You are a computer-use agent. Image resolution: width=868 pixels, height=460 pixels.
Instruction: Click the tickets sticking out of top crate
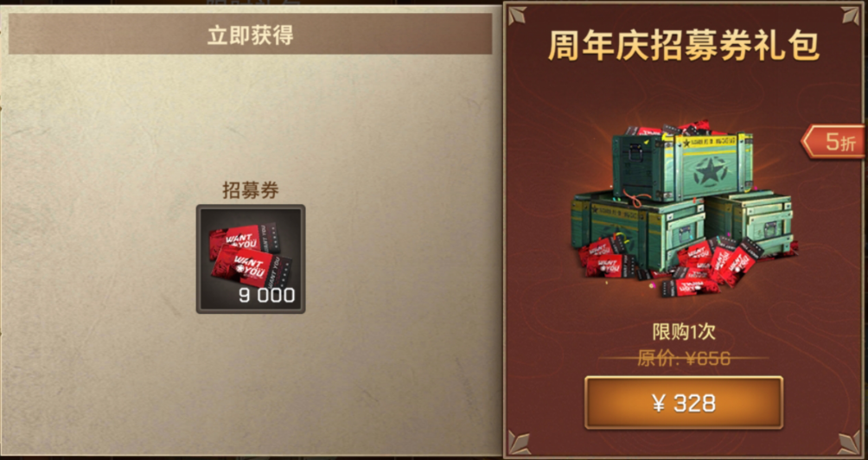click(x=673, y=130)
